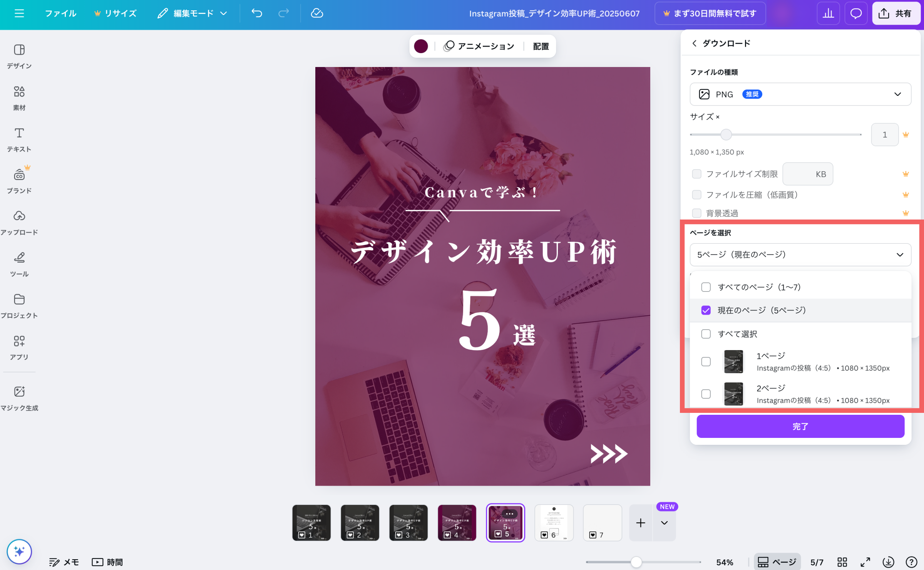Image resolution: width=924 pixels, height=570 pixels.
Task: Toggle the ページ thumbnails view
Action: pyautogui.click(x=777, y=562)
